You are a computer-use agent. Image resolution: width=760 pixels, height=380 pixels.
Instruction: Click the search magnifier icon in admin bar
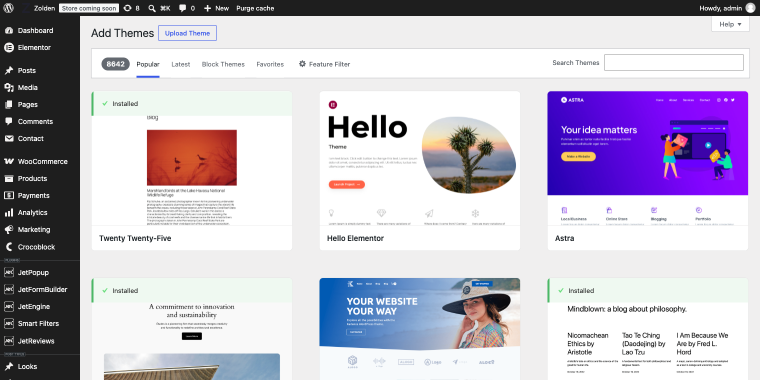pyautogui.click(x=152, y=8)
